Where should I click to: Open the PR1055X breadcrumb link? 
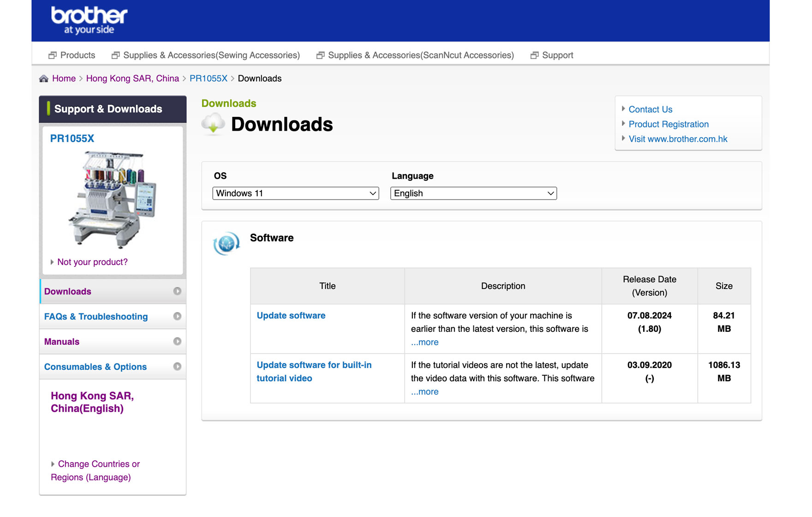click(209, 78)
